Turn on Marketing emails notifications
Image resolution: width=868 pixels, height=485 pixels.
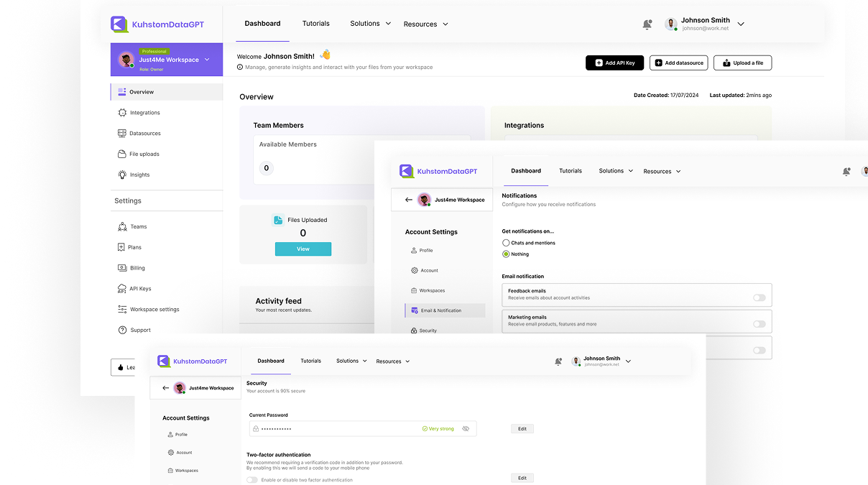[x=758, y=323]
